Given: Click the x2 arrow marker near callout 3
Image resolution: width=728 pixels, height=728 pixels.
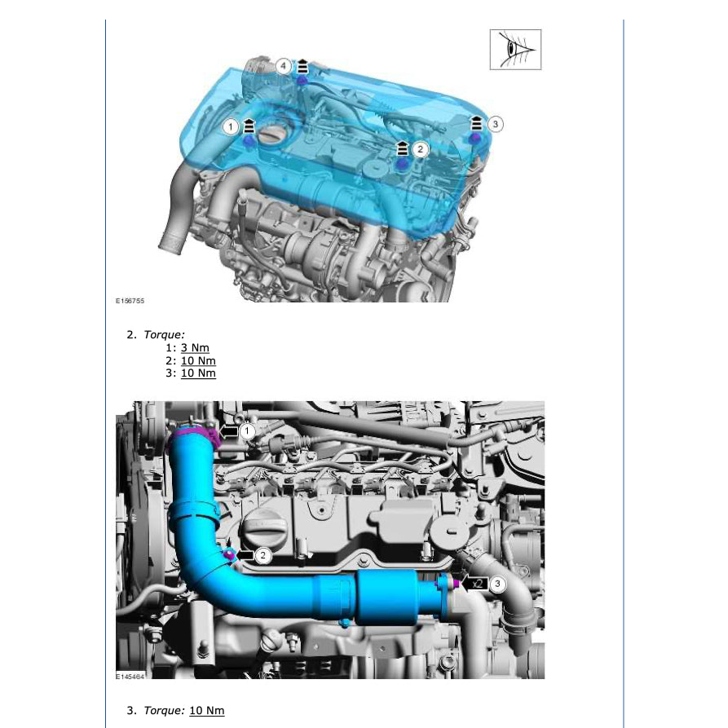Looking at the screenshot, I should (474, 584).
